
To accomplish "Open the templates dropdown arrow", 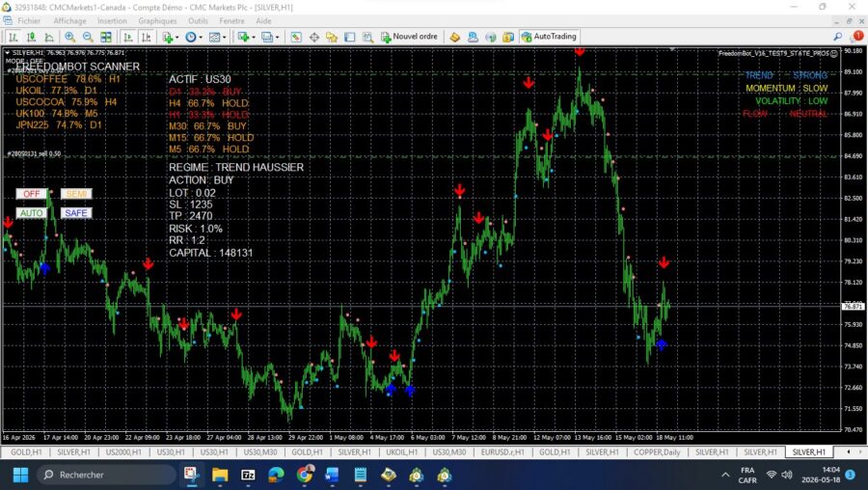I will [x=224, y=37].
